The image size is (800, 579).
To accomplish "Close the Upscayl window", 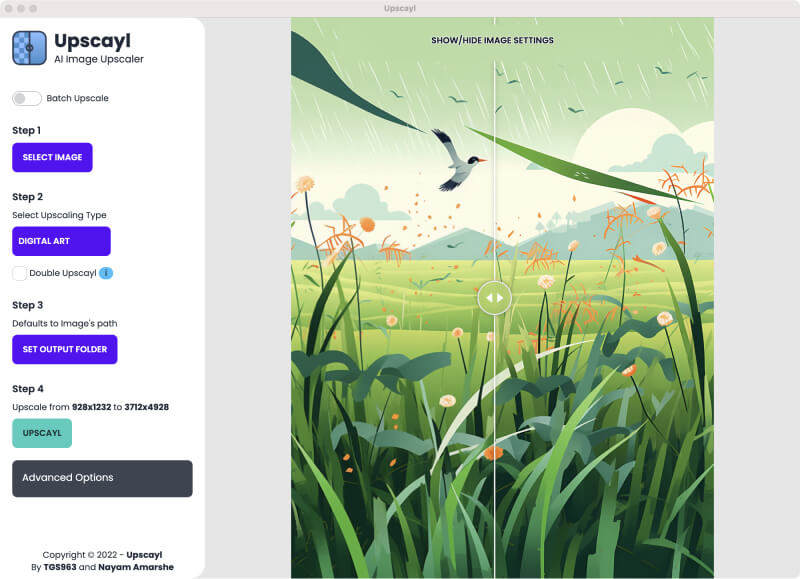I will pyautogui.click(x=9, y=8).
